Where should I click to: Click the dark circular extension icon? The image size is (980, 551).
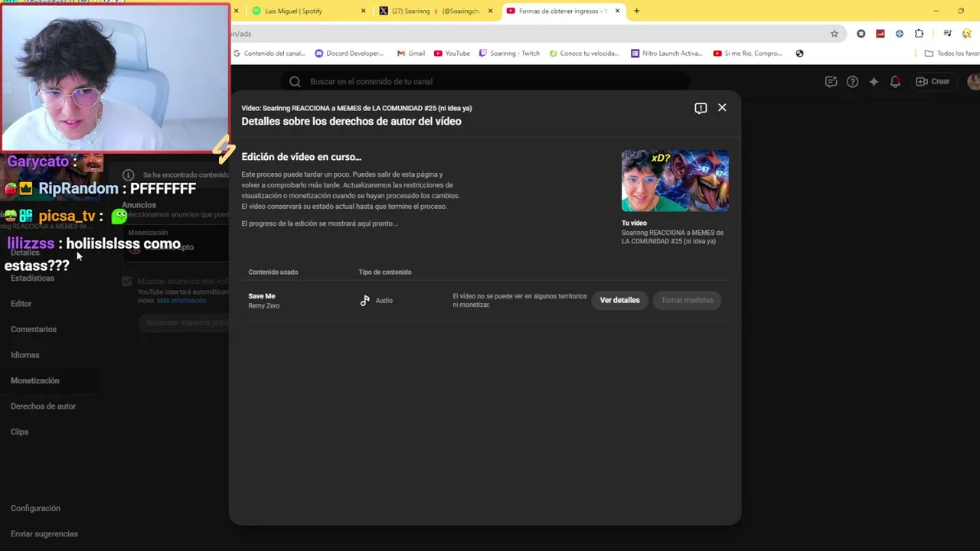861,34
